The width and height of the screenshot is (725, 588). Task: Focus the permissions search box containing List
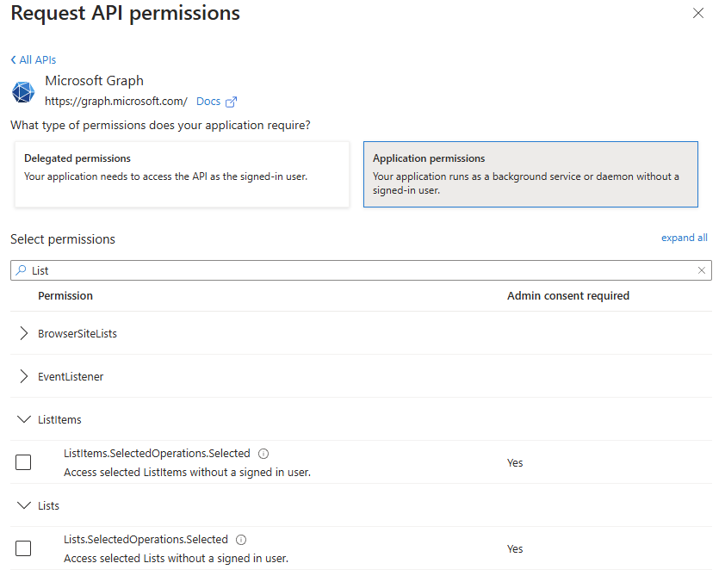(x=361, y=270)
